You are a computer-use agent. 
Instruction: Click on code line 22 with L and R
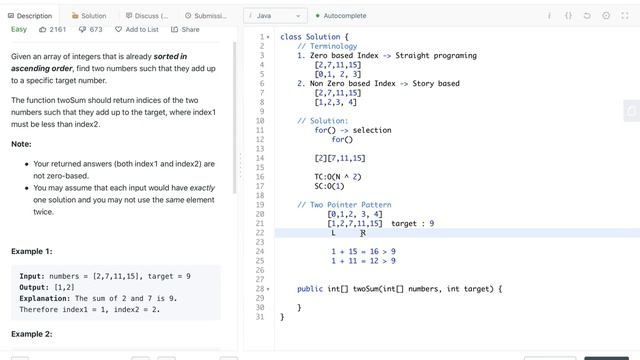click(x=457, y=233)
